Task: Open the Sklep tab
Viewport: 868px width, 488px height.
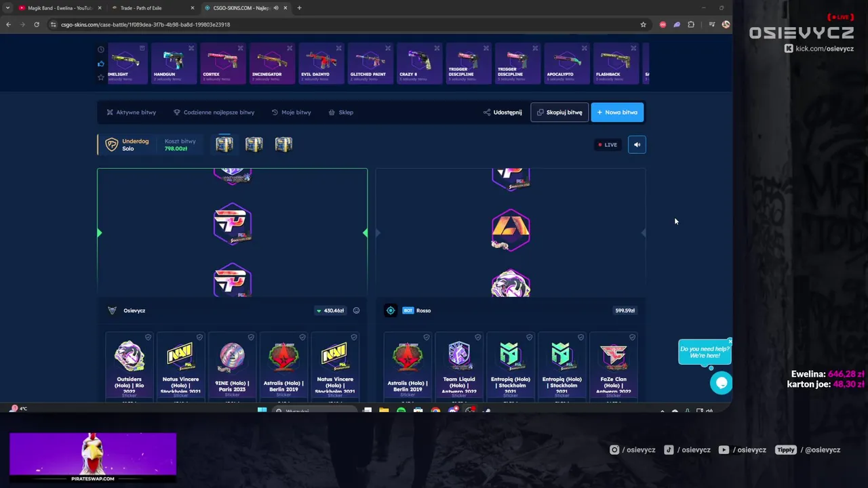Action: (340, 113)
